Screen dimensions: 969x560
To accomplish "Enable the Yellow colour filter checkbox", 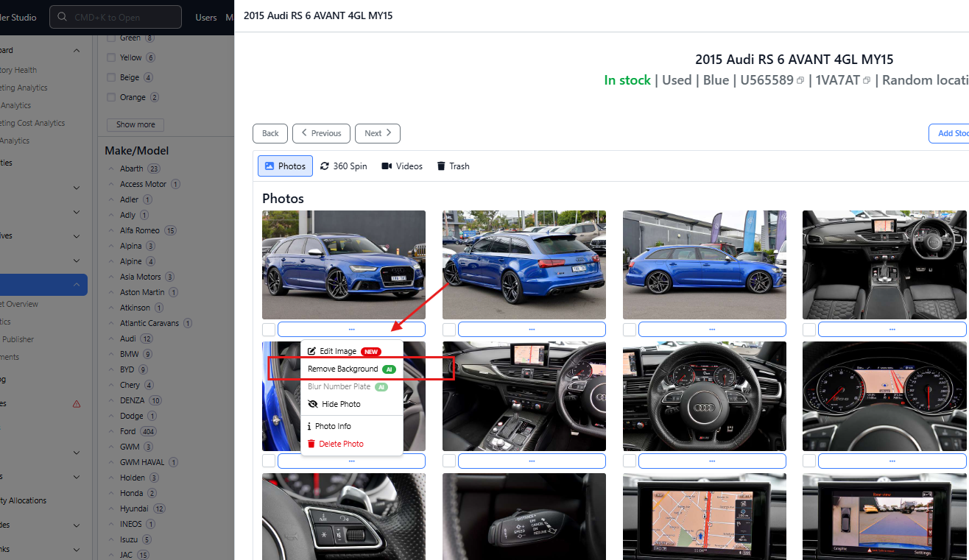I will click(x=111, y=57).
